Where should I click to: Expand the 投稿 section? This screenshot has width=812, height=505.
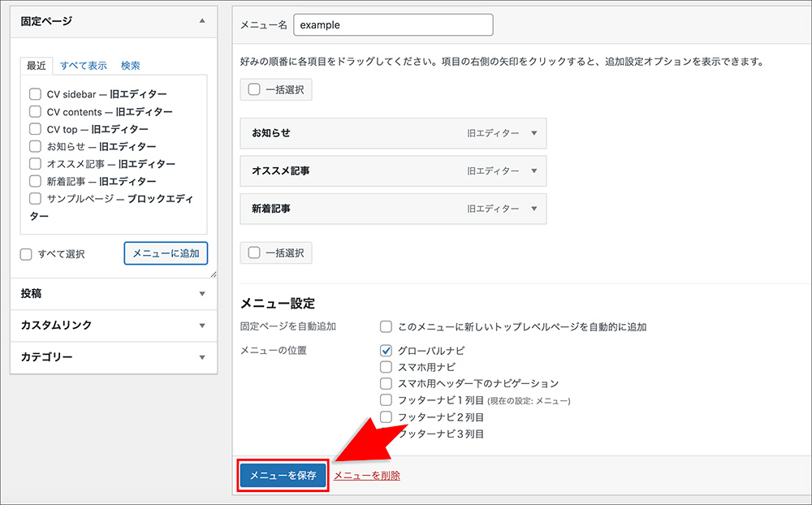click(x=202, y=294)
